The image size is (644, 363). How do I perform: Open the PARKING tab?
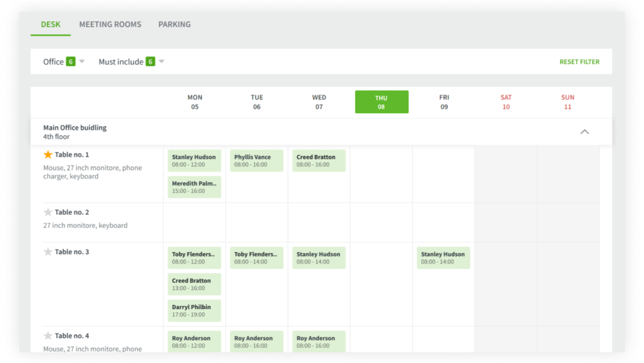(x=174, y=24)
